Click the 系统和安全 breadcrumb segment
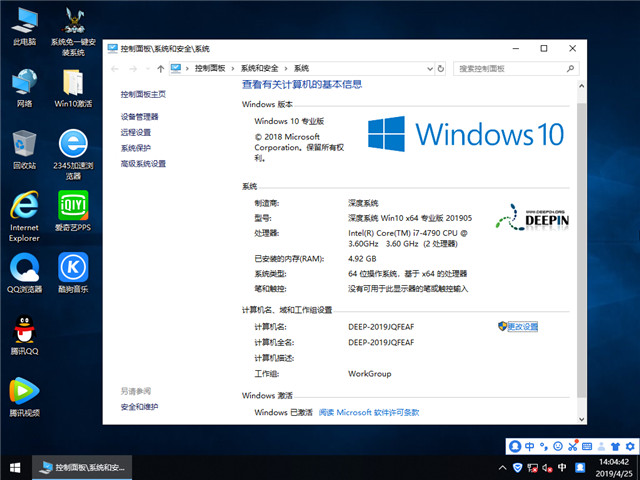The image size is (640, 480). 260,69
